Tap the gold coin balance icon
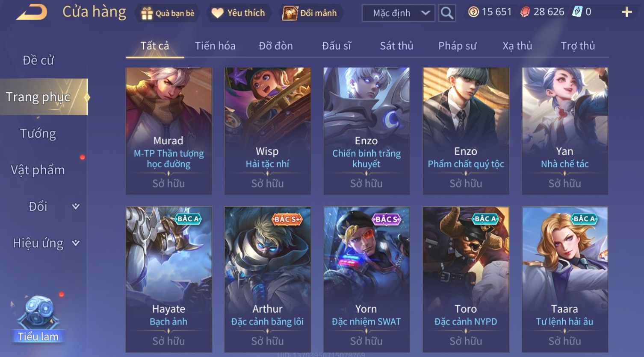 point(473,12)
